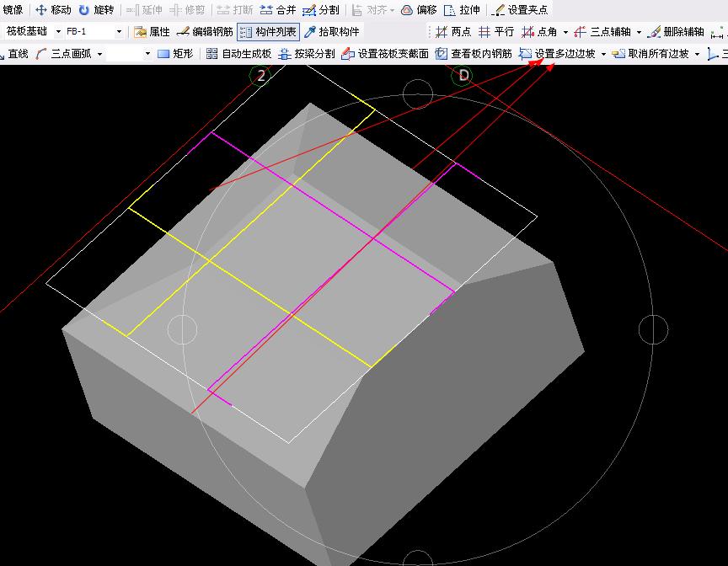The width and height of the screenshot is (728, 566).
Task: Activate the 直线 line drawing mode
Action: tap(14, 54)
